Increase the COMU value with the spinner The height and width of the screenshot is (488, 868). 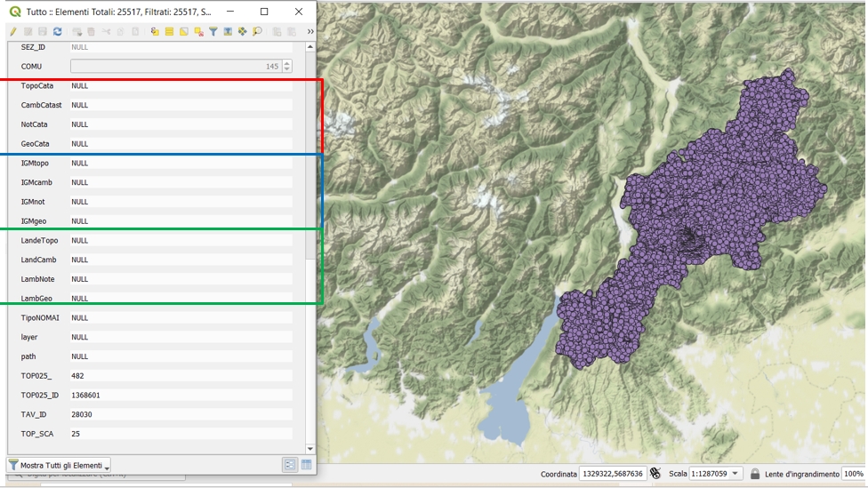[x=286, y=63]
